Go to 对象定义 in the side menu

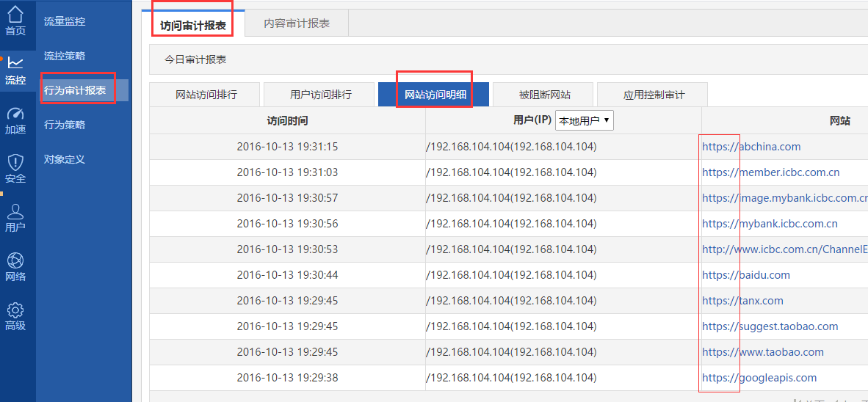[x=65, y=159]
